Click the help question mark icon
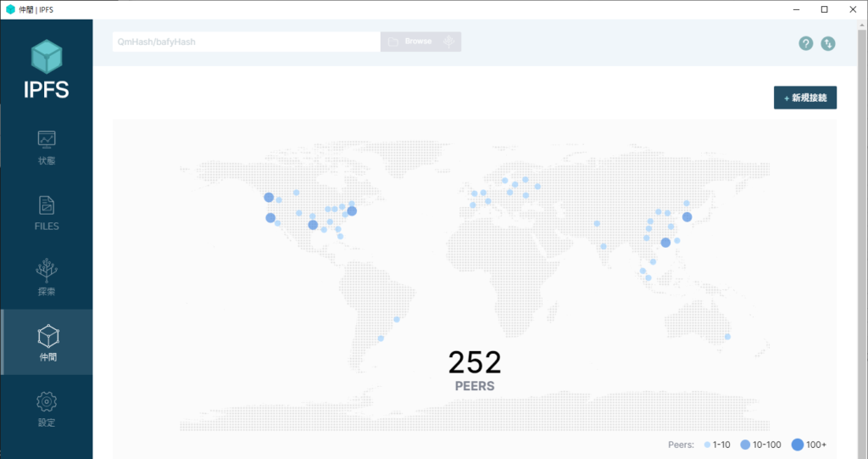Image resolution: width=868 pixels, height=459 pixels. tap(806, 43)
